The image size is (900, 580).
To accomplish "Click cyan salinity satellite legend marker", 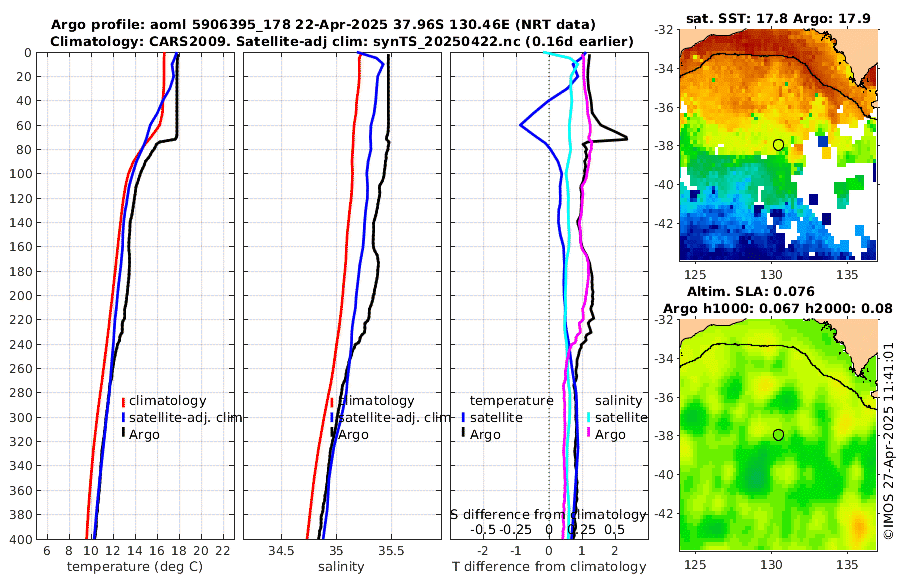I will point(589,417).
